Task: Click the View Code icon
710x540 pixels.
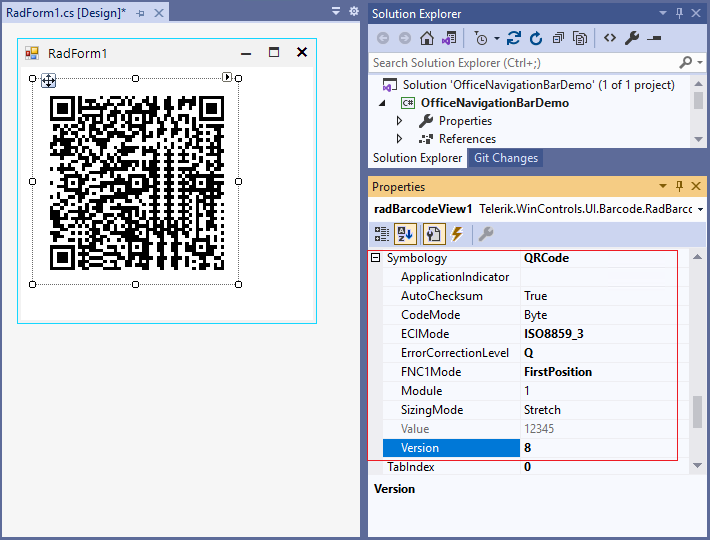Action: (610, 38)
